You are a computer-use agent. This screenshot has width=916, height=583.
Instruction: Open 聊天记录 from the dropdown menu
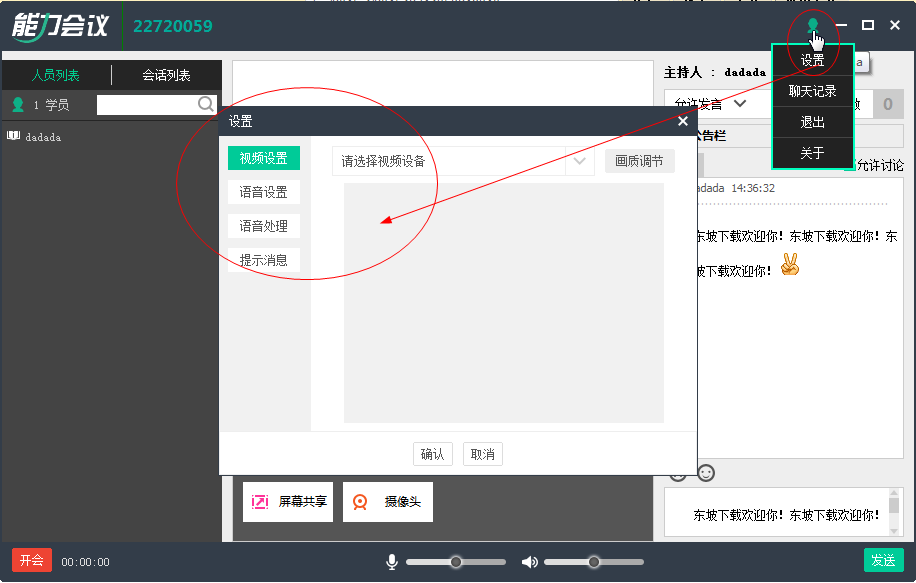tap(812, 90)
